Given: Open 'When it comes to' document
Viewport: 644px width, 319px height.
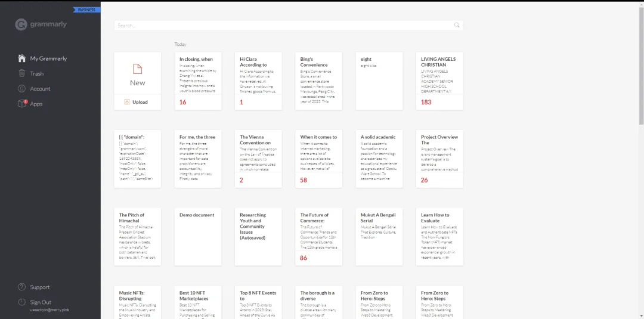Looking at the screenshot, I should 318,159.
